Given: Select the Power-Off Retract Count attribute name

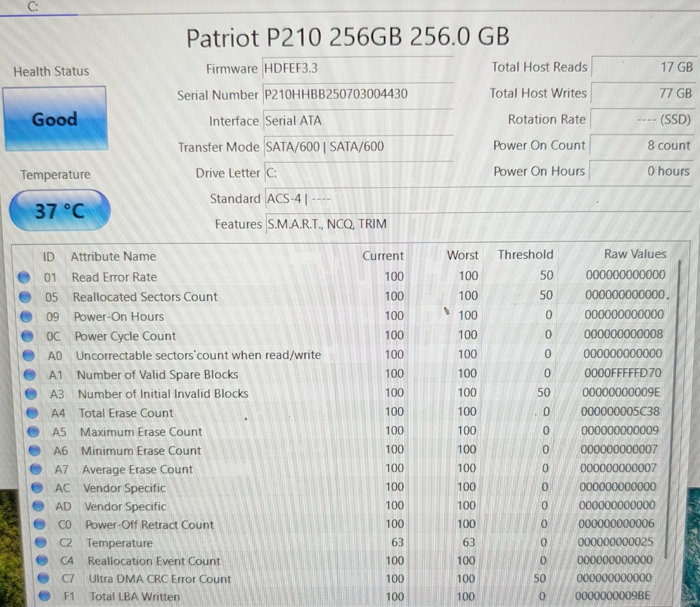Looking at the screenshot, I should tap(150, 525).
